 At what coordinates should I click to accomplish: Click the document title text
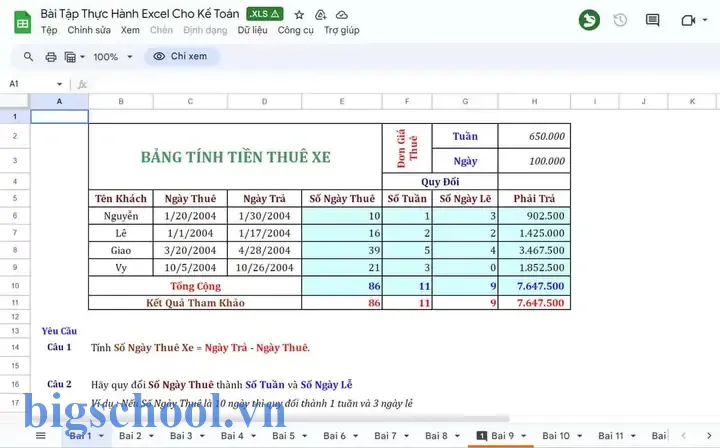[x=140, y=14]
